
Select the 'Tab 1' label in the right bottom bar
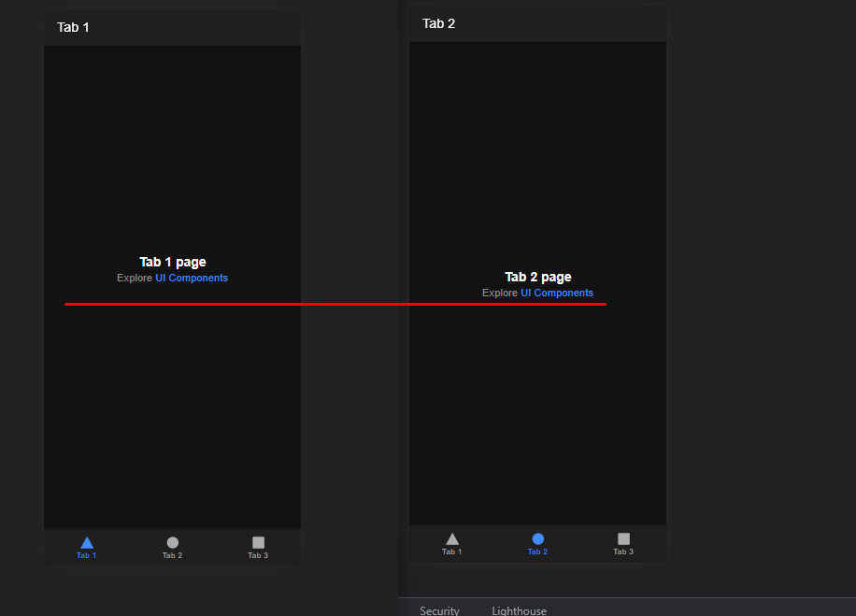452,552
